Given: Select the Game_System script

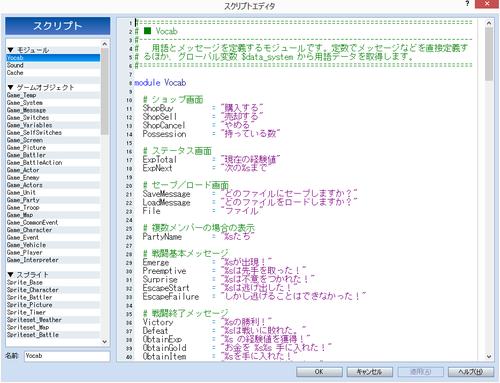Looking at the screenshot, I should pos(53,103).
